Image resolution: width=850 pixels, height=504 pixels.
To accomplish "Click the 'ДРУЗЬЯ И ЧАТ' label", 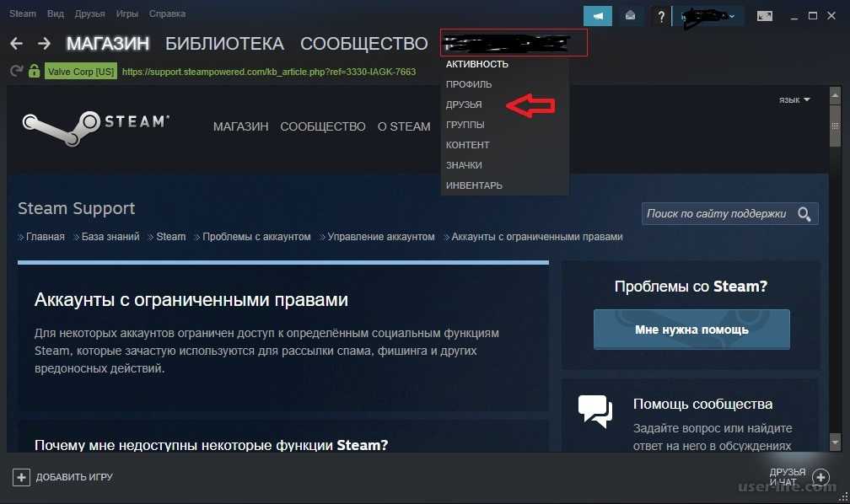I will [787, 477].
